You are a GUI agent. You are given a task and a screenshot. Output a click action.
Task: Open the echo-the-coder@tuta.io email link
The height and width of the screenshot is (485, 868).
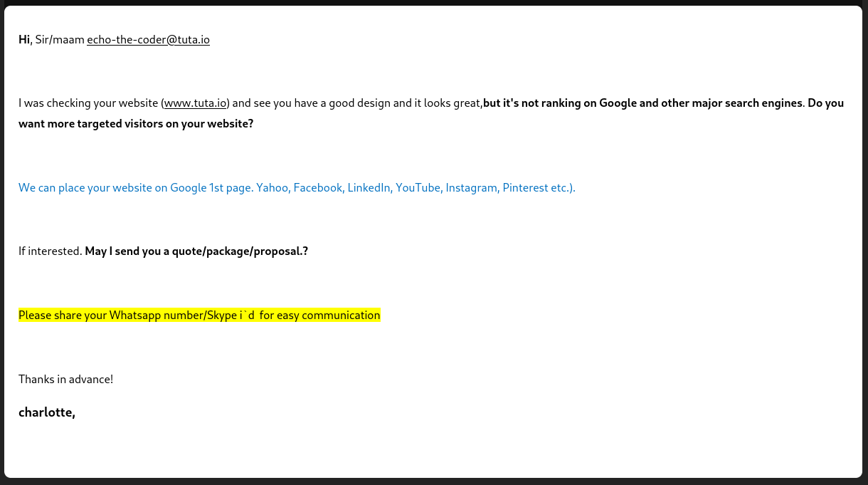(x=148, y=40)
